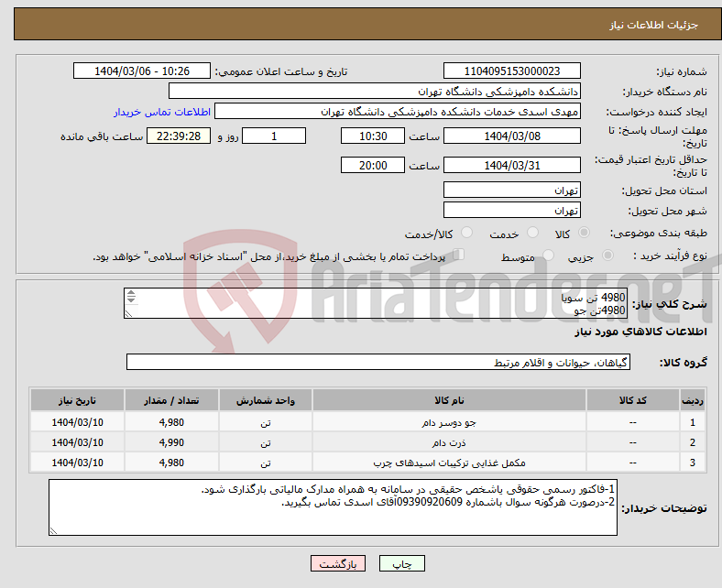Open the اطلاعات تماس خریدار link
722x588 pixels.
tap(162, 112)
